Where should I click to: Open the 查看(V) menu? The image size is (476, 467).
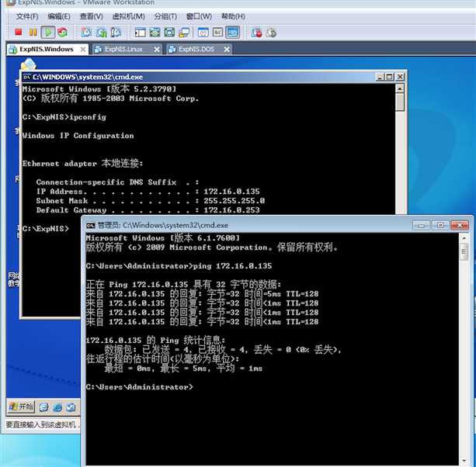point(91,16)
